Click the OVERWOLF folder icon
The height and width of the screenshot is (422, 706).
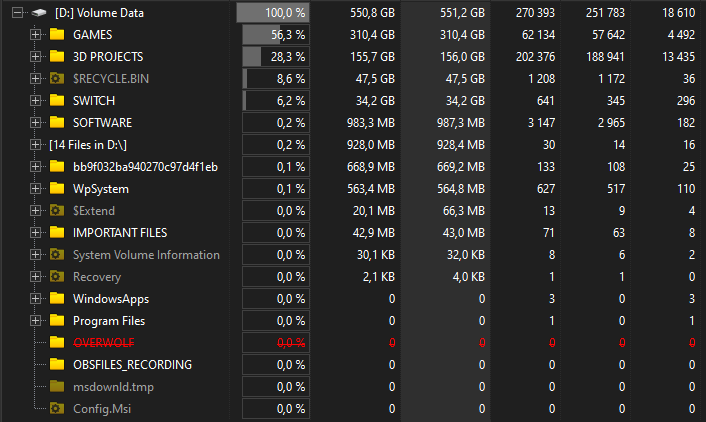coord(57,342)
